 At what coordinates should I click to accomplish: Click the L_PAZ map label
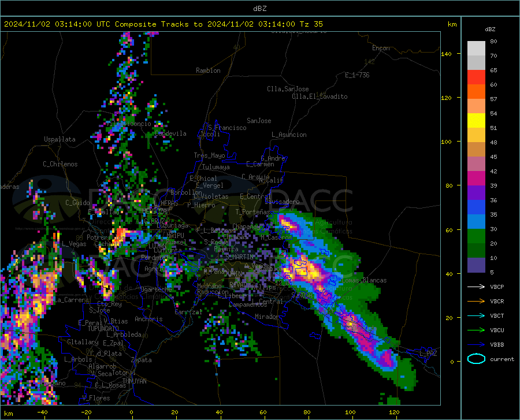click(x=428, y=354)
